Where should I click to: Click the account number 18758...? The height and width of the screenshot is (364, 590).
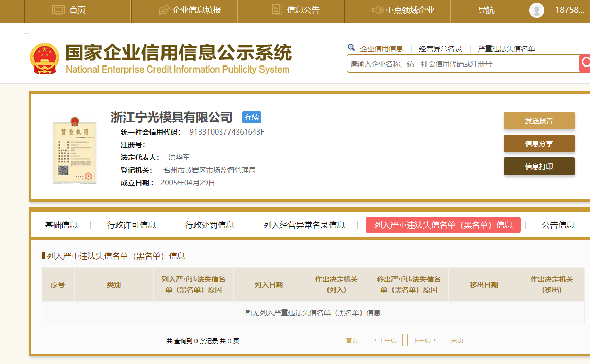(x=570, y=10)
